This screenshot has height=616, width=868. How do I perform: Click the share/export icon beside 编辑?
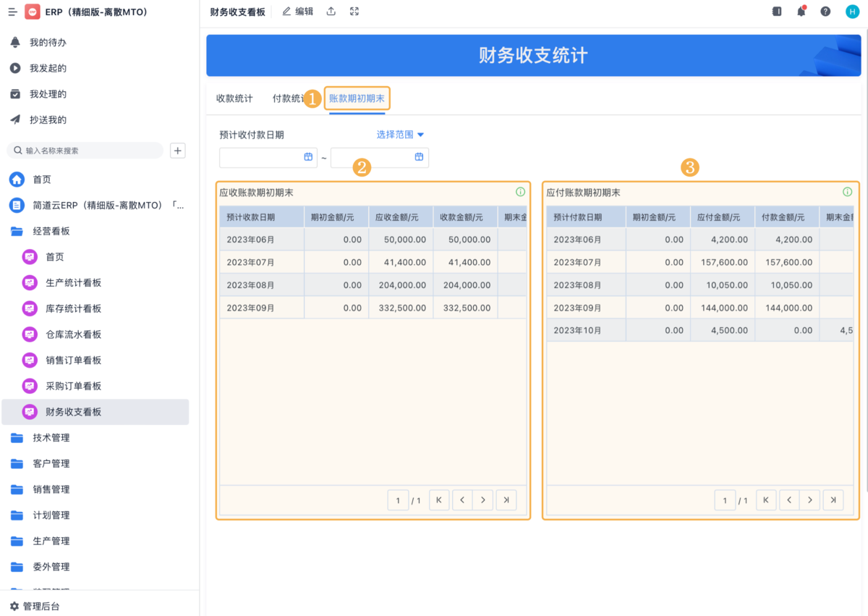click(x=331, y=12)
